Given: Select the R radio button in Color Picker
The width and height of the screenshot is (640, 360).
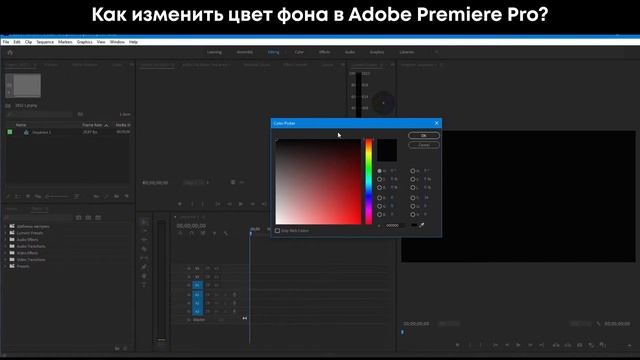Looking at the screenshot, I should [380, 198].
